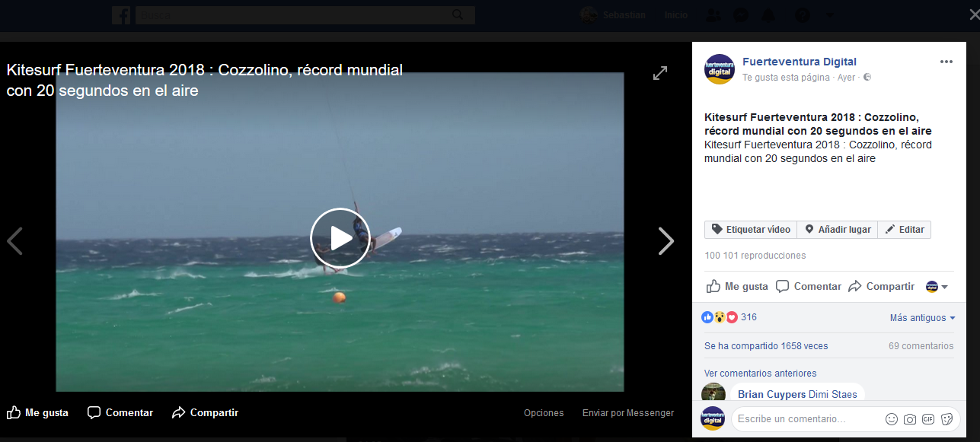Screen dimensions: 980x442
Task: Click Añadir lugar button
Action: [x=838, y=230]
